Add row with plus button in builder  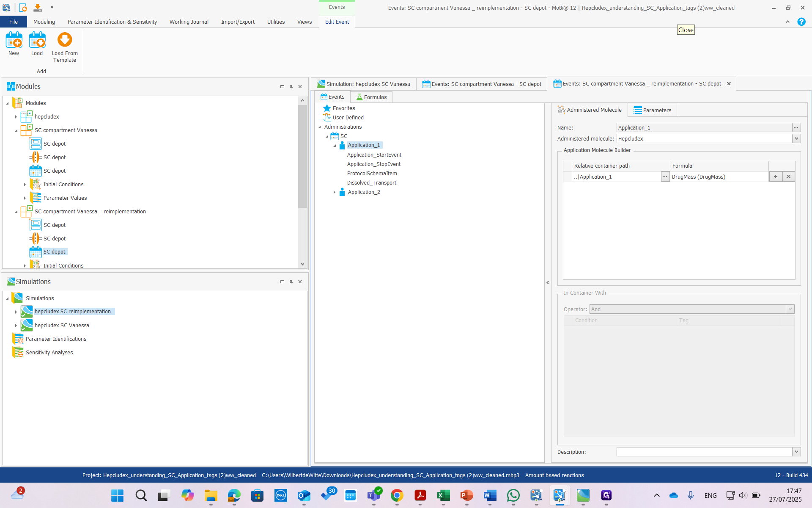tap(775, 177)
